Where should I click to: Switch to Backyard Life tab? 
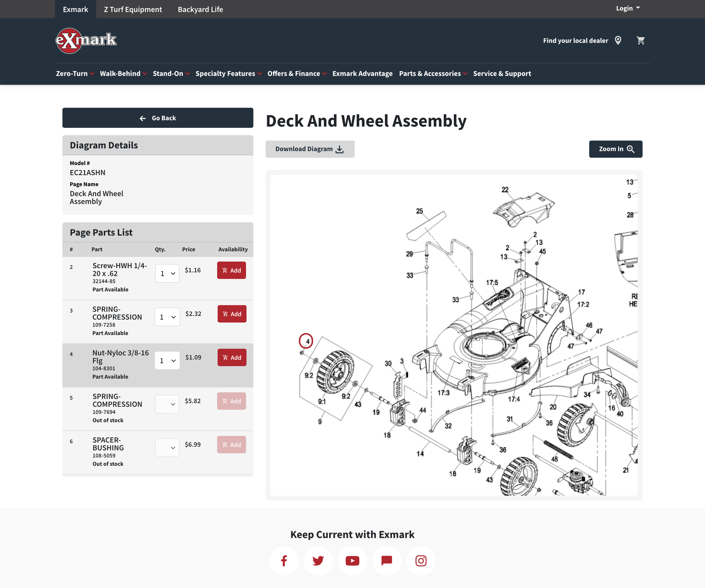pos(200,9)
